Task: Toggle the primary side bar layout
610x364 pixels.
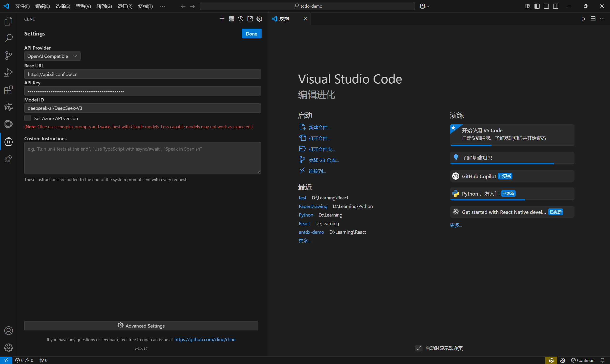Action: pyautogui.click(x=537, y=6)
